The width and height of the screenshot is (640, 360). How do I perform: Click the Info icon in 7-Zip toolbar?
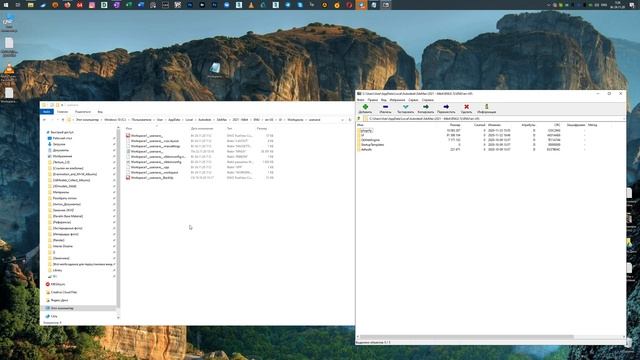click(487, 107)
